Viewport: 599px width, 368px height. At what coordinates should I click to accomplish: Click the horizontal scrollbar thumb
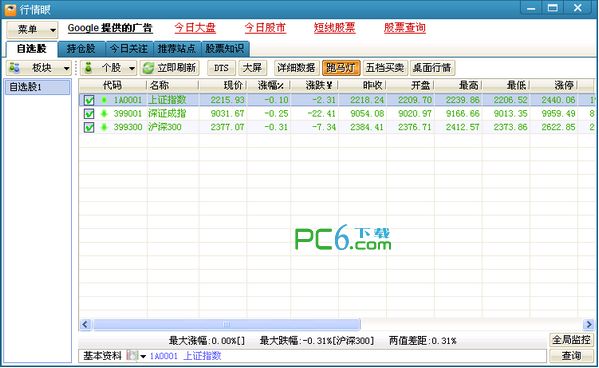pos(227,324)
